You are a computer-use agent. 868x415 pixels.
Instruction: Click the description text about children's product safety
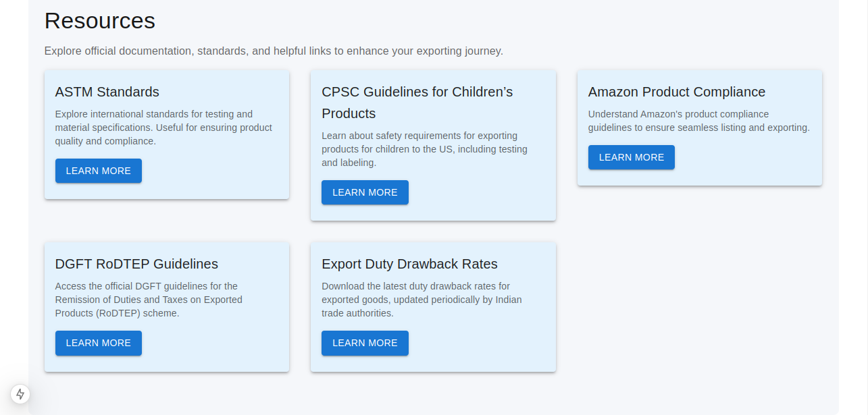click(424, 148)
